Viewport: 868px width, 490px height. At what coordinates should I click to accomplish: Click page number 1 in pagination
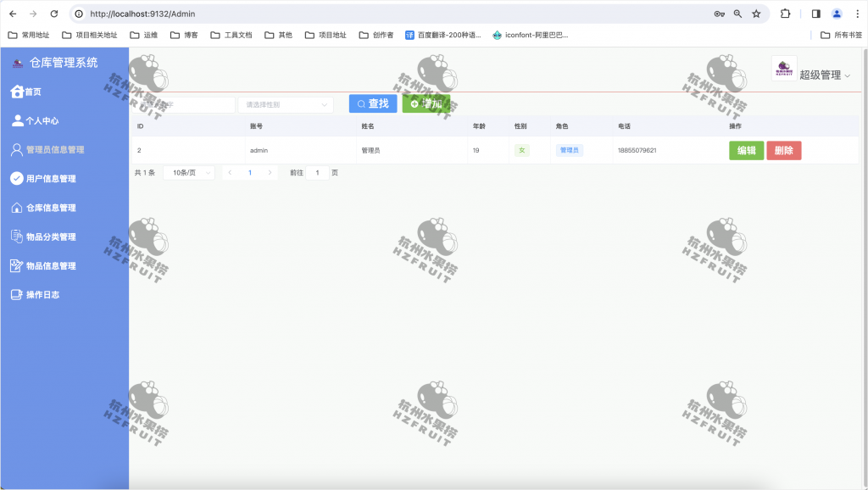coord(250,171)
